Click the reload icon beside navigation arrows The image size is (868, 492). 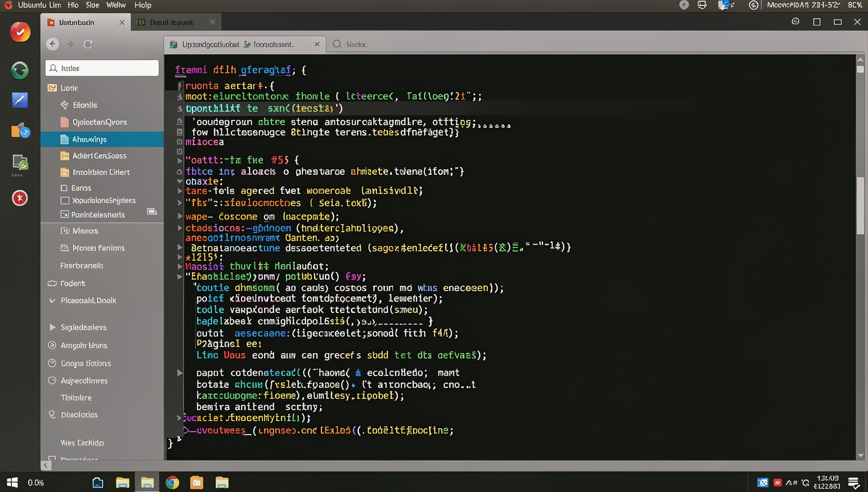(88, 44)
